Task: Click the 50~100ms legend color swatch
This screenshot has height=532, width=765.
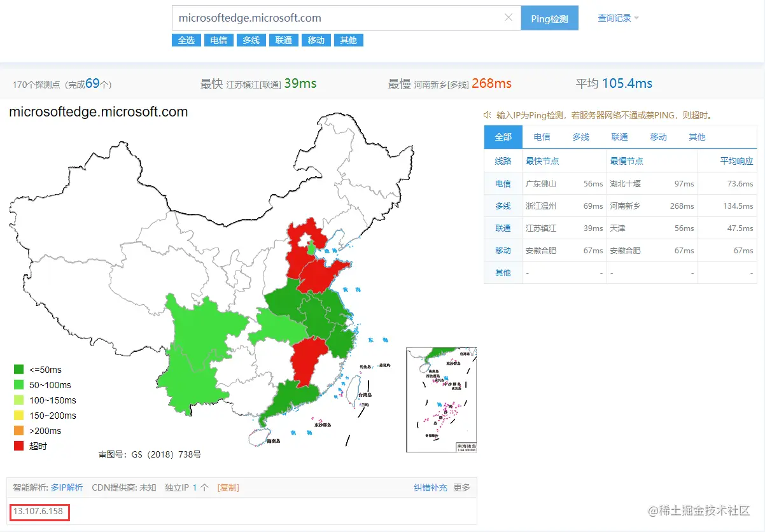Action: point(19,385)
